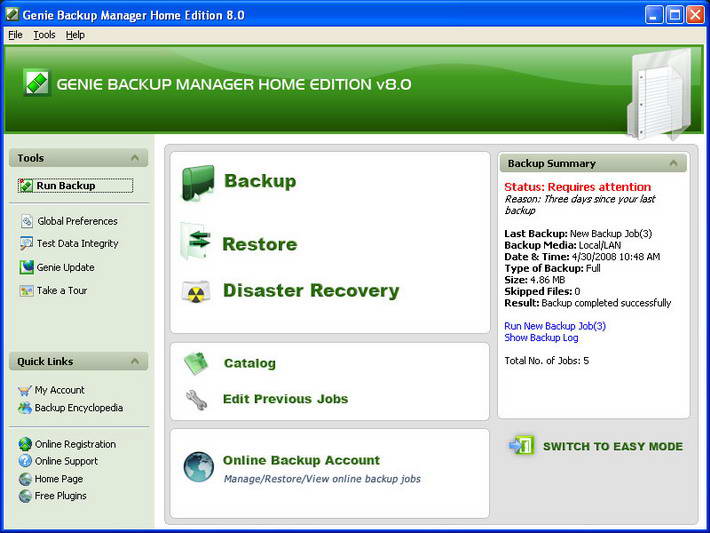
Task: Click the Backup Encyclopedia icon
Action: coord(24,408)
